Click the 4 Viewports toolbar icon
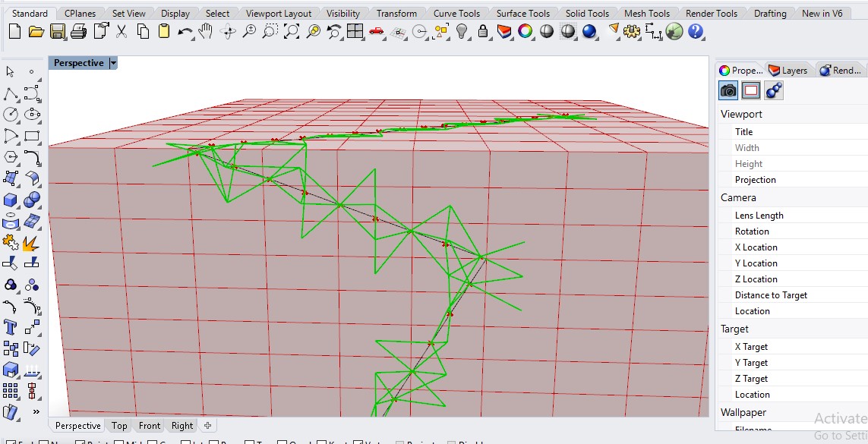 [x=354, y=32]
